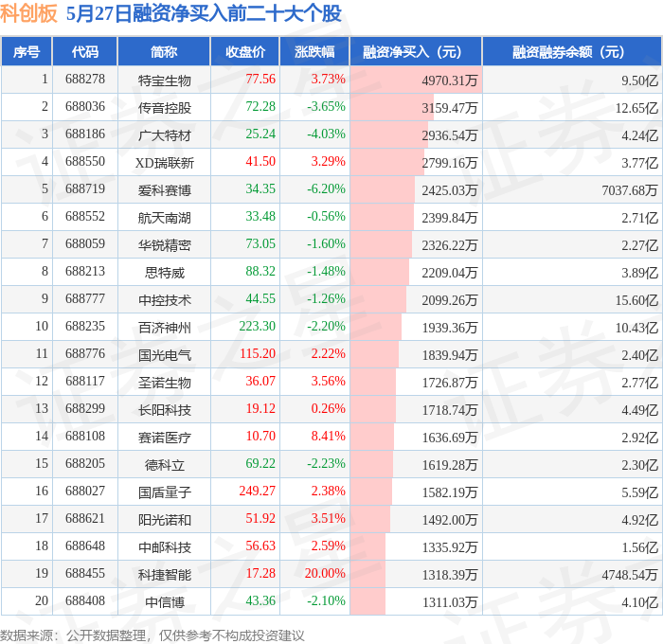Select XD瑞联新 stock name
663x644 pixels.
165,162
